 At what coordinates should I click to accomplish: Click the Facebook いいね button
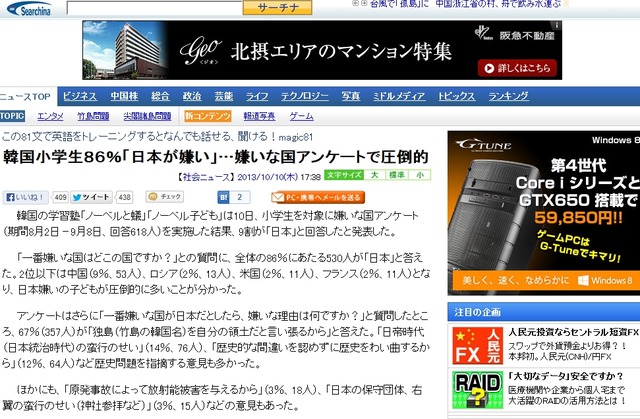(26, 197)
